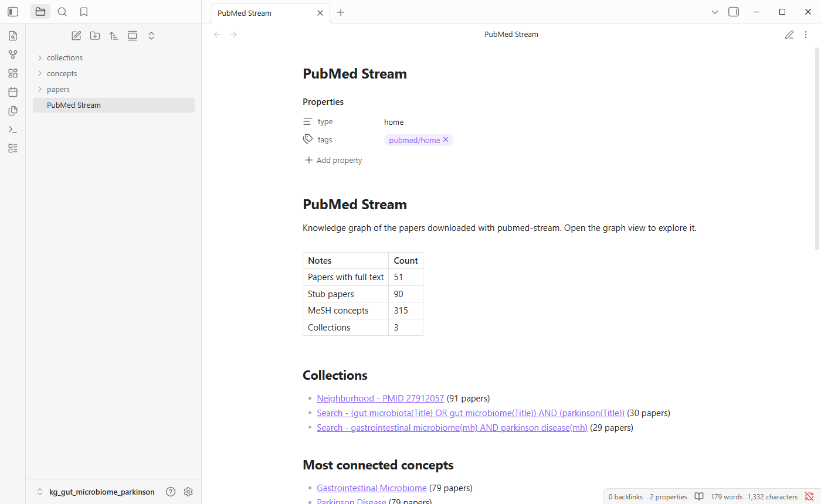Click Add property
Screen dimensions: 821x504
point(334,160)
